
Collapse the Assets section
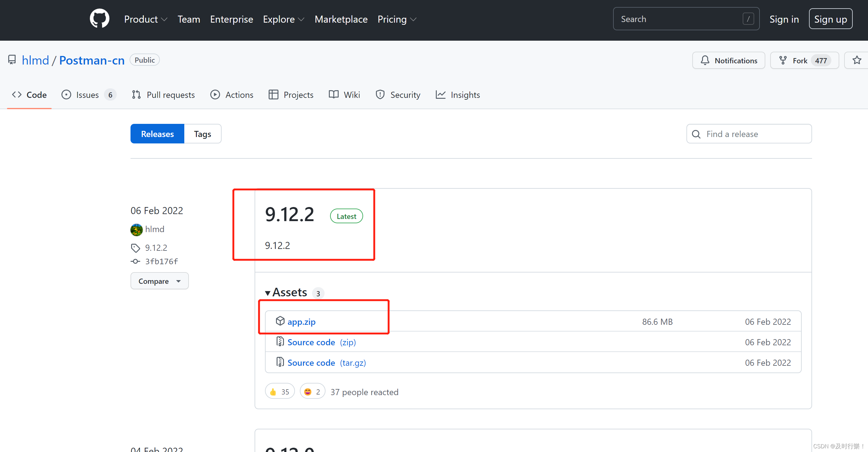click(286, 292)
